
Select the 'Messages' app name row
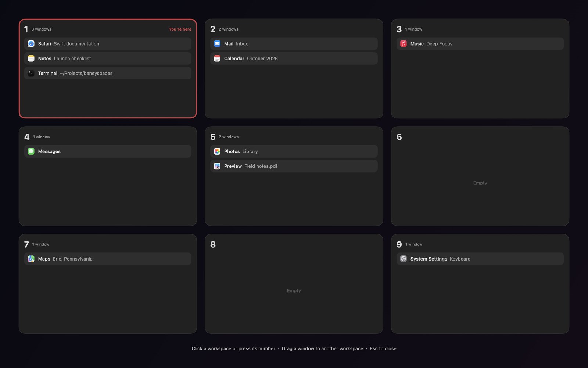point(108,151)
